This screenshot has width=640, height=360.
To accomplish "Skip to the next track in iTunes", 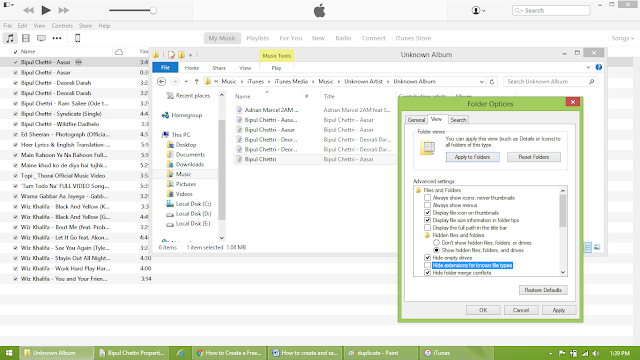I will 64,10.
